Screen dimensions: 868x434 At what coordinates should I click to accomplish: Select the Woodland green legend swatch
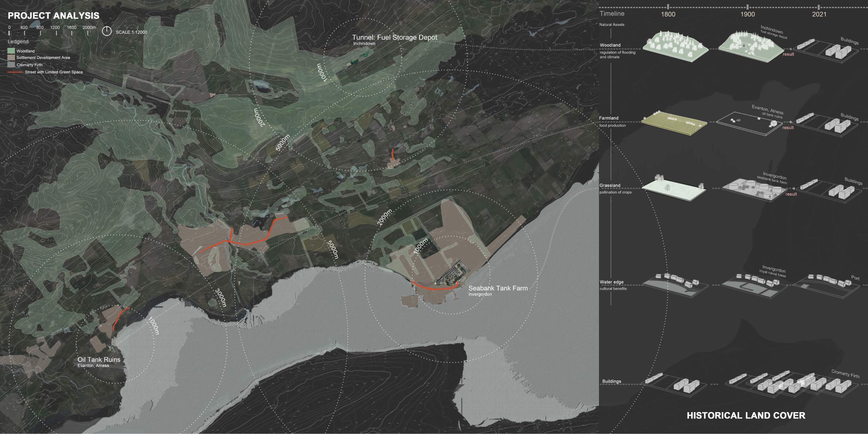point(11,51)
